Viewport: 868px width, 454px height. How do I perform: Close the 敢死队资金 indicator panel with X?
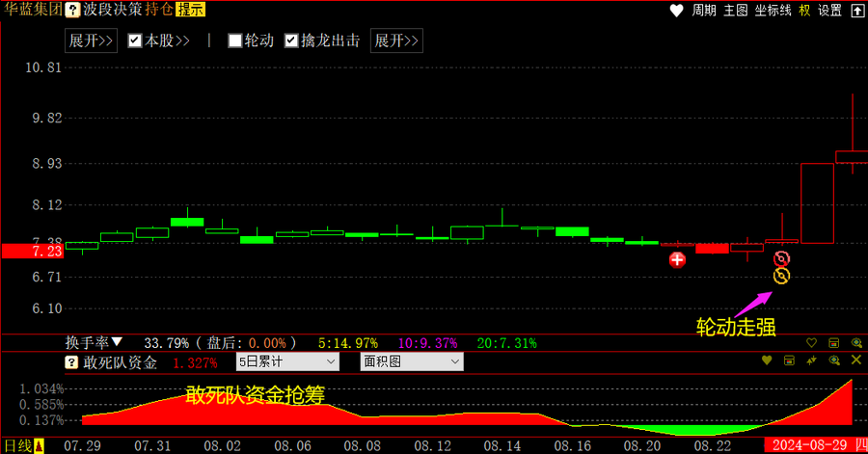[855, 361]
